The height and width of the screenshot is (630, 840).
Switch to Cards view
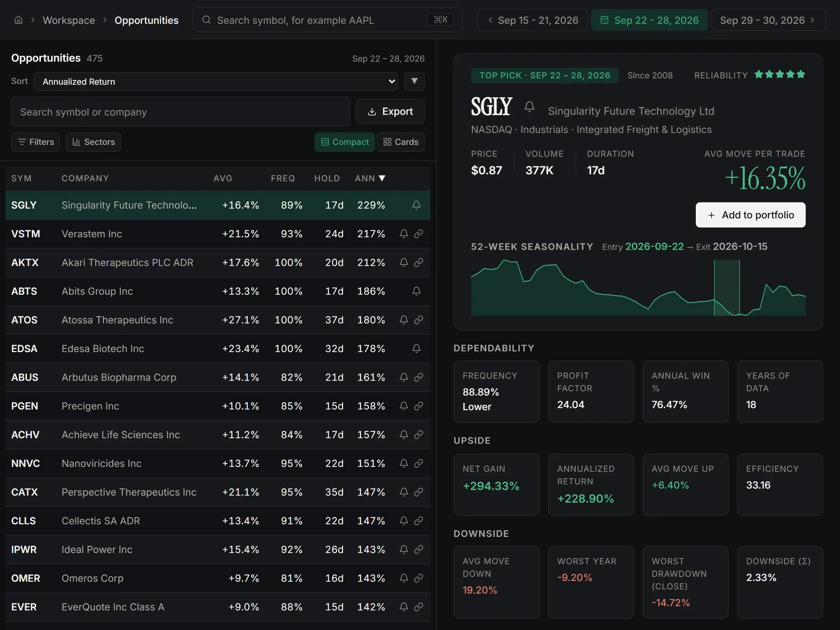(401, 142)
